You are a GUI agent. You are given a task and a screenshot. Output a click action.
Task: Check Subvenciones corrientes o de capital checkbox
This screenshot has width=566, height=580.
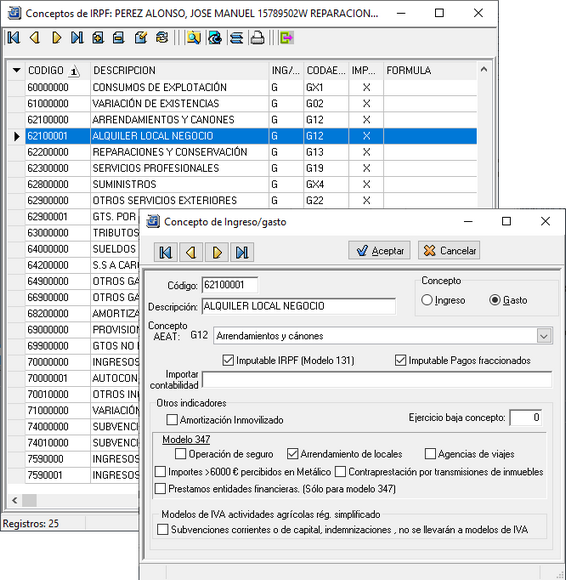click(162, 529)
